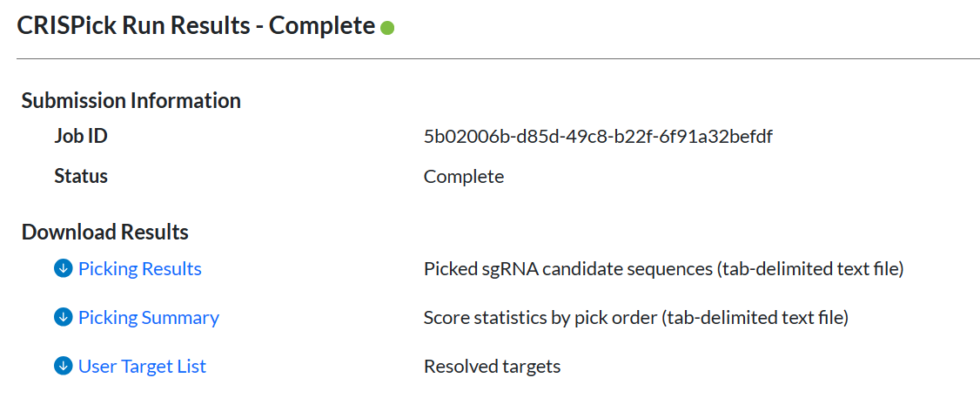Image resolution: width=980 pixels, height=398 pixels.
Task: Open the Picking Results link
Action: pyautogui.click(x=140, y=269)
